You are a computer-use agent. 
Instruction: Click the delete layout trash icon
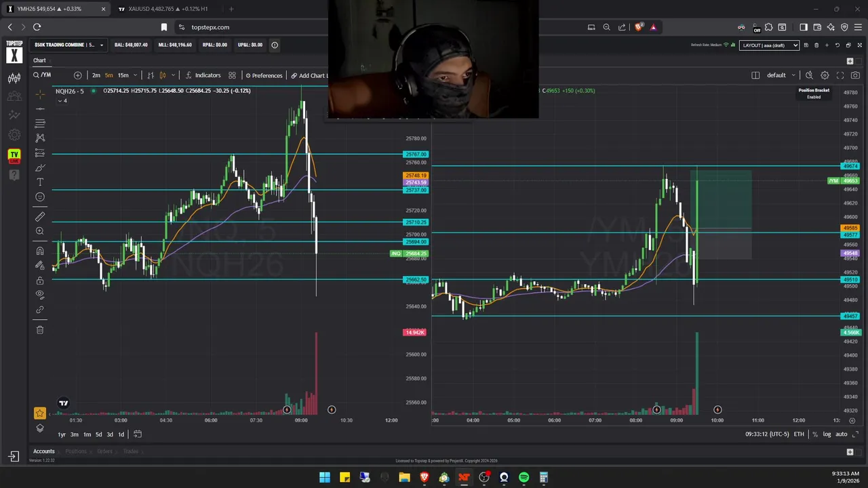point(816,45)
